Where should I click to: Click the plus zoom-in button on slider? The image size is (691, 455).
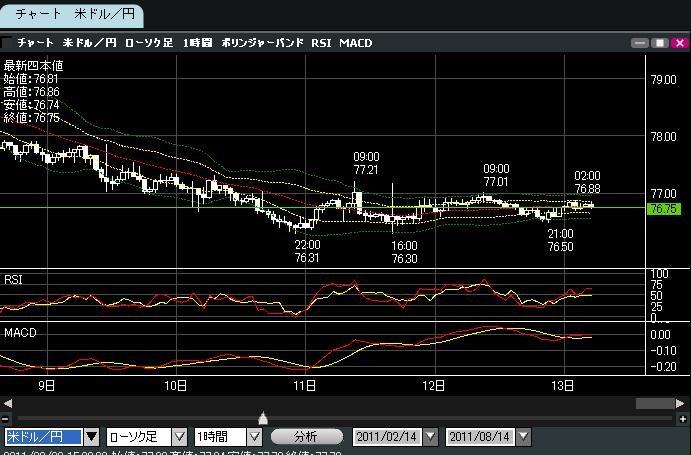tap(682, 418)
